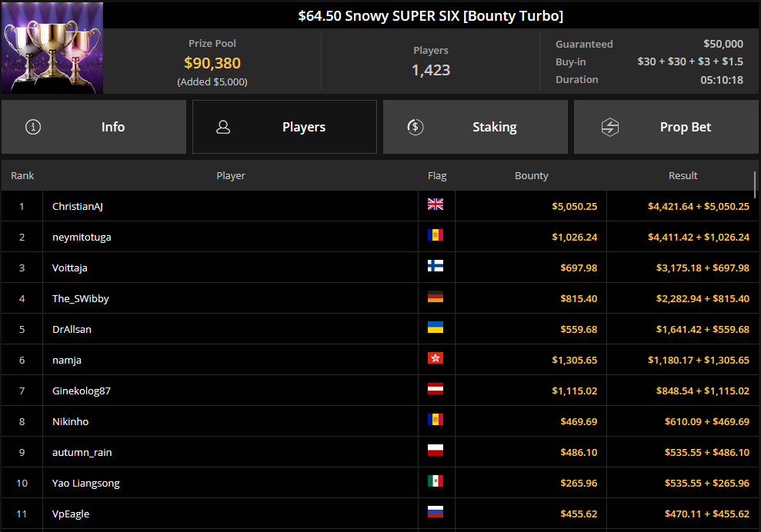Open the Info tab
The image size is (761, 532).
[x=94, y=127]
